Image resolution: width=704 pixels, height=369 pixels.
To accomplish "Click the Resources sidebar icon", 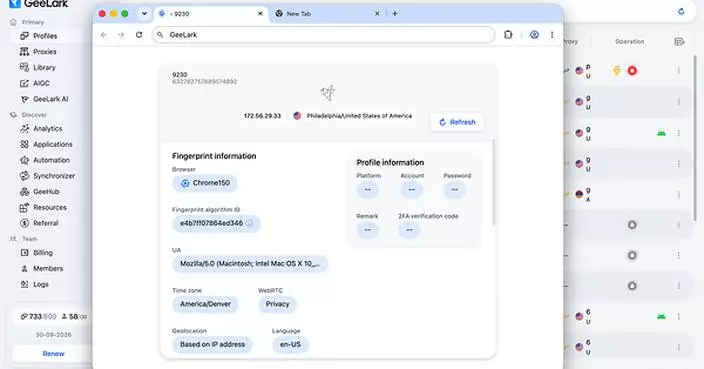I will pyautogui.click(x=24, y=207).
